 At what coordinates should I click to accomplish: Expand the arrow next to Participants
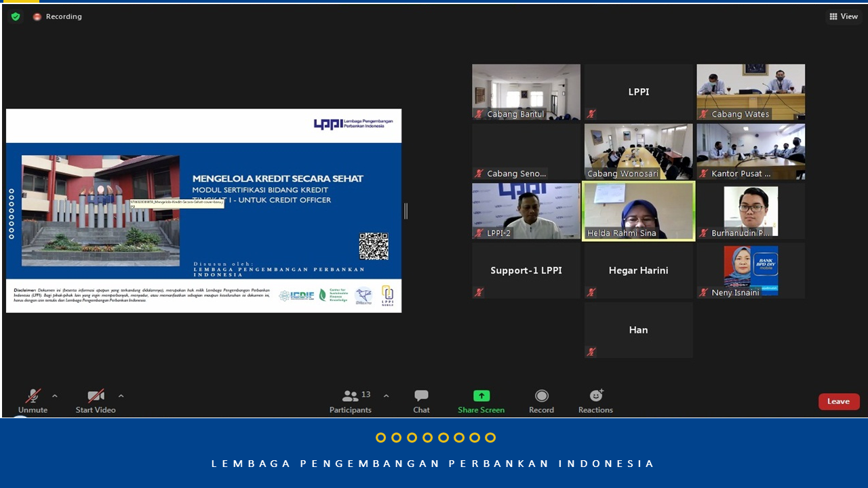pyautogui.click(x=386, y=396)
